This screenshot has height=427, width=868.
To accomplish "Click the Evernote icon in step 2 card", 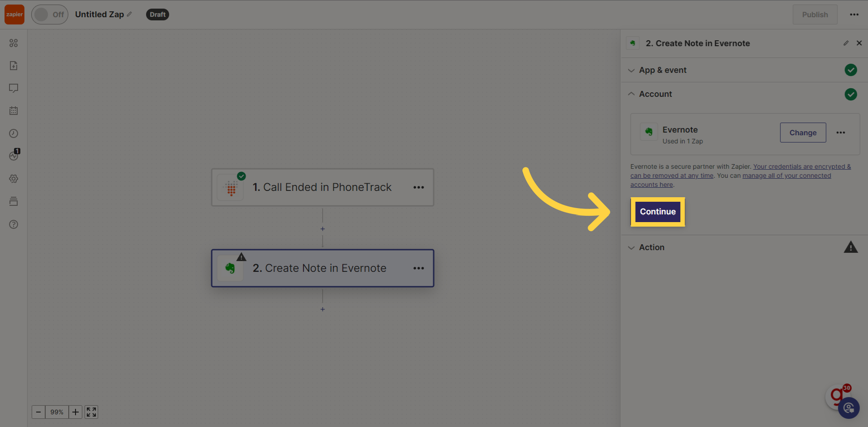I will point(230,268).
